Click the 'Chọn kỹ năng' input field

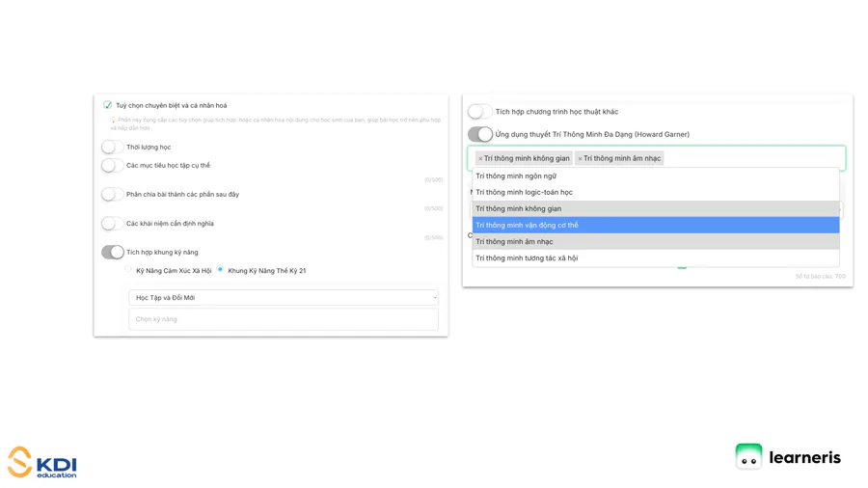(284, 319)
